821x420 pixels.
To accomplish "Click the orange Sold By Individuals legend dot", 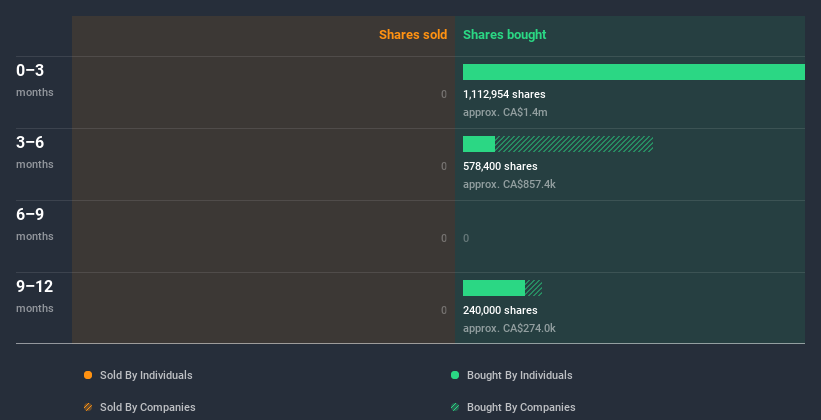I will [88, 375].
